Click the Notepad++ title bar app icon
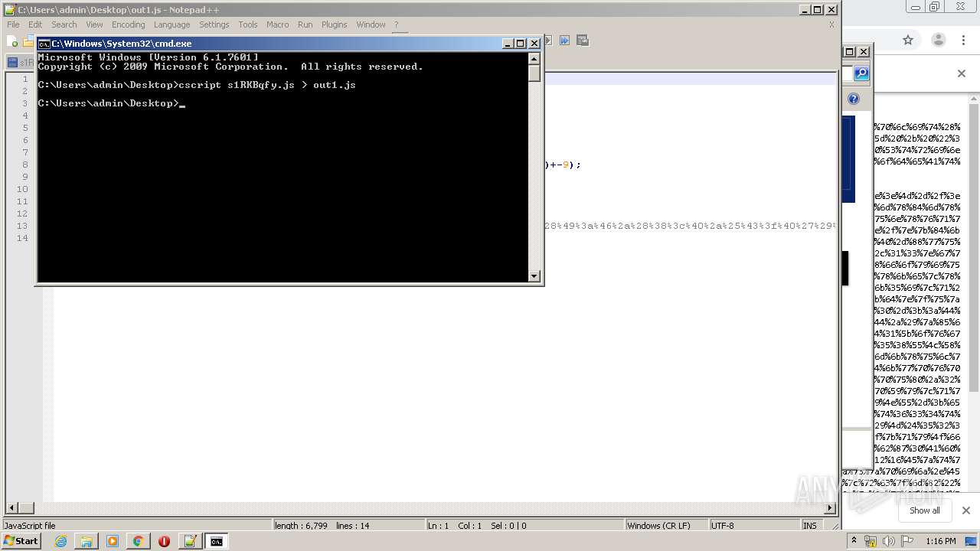Screen dimensions: 980x551 (9, 10)
